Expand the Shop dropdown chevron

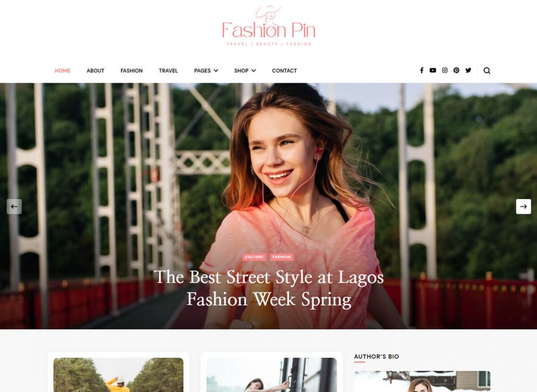coord(254,71)
